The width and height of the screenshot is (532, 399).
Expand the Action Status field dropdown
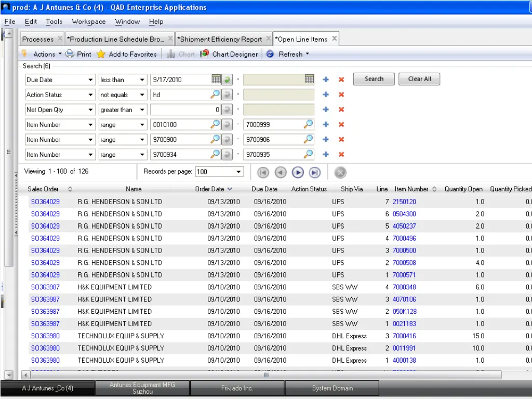(90, 95)
